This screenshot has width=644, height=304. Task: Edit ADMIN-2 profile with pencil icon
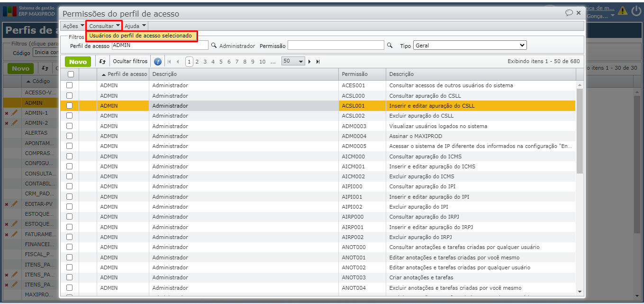[14, 123]
